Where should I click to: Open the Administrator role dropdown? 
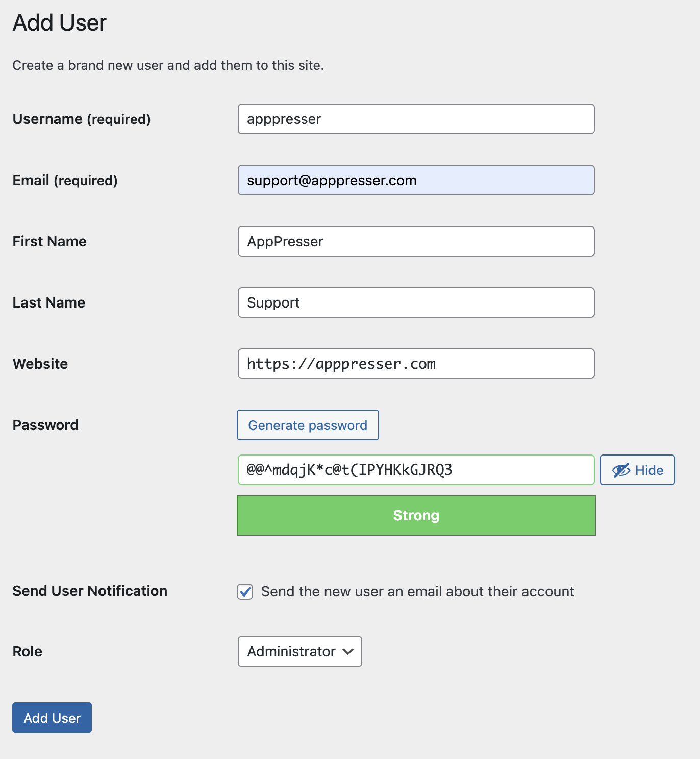[300, 651]
